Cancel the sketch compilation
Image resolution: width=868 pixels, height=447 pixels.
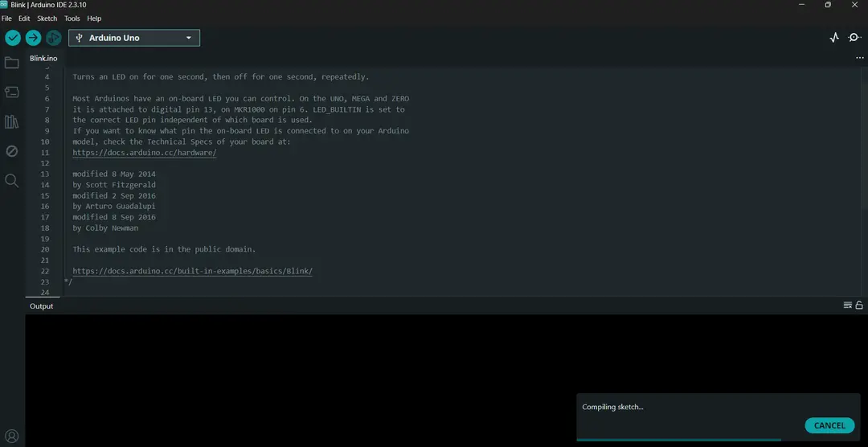point(829,425)
